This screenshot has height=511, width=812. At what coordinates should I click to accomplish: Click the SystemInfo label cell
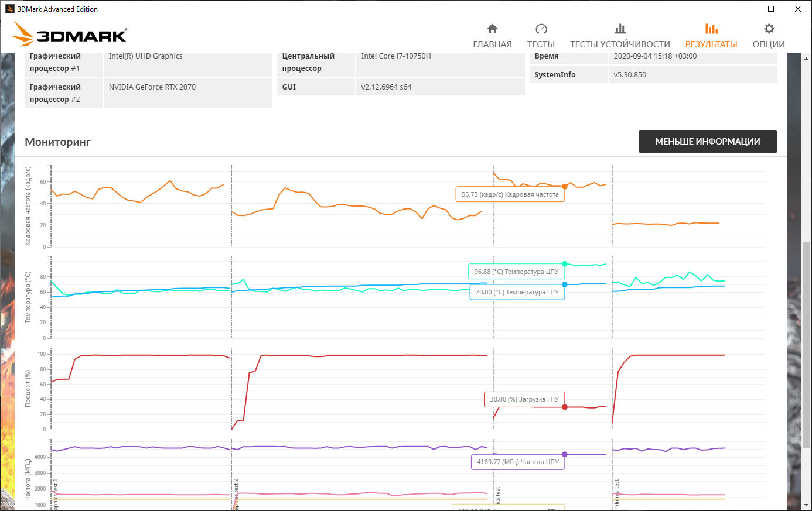pyautogui.click(x=568, y=74)
